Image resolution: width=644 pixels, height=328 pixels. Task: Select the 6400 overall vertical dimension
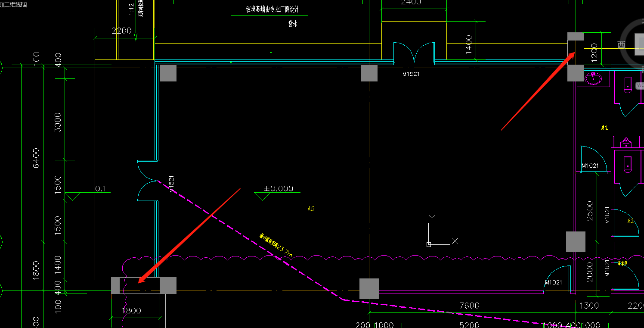(35, 158)
